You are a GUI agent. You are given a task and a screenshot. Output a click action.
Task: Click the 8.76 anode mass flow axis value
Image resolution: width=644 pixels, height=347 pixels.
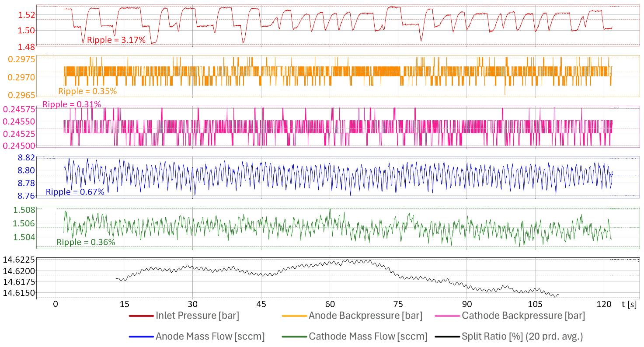(26, 195)
